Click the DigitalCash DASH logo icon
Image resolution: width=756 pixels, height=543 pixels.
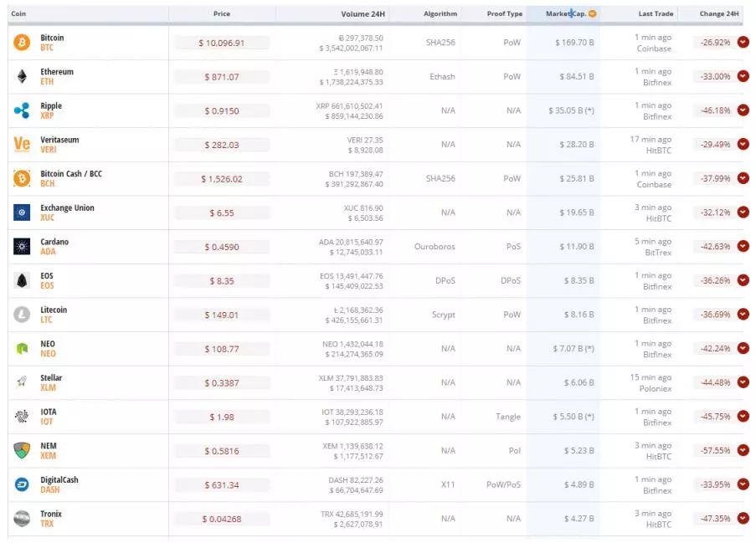point(22,484)
